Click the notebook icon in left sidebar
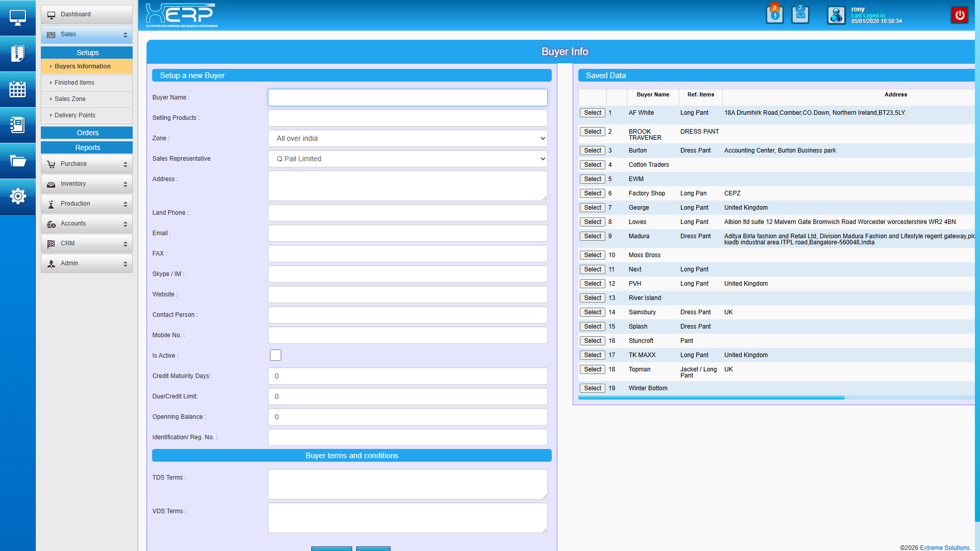The image size is (980, 551). (x=17, y=125)
